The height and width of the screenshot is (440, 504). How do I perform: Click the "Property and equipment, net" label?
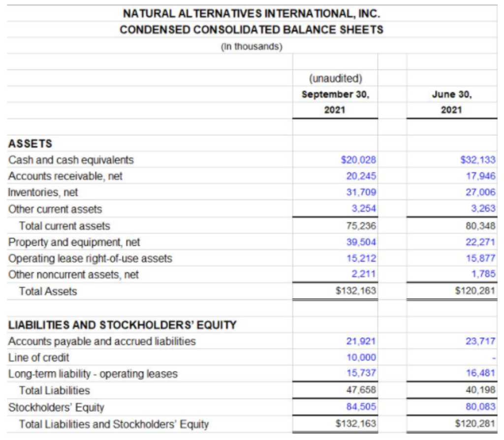[x=74, y=242]
